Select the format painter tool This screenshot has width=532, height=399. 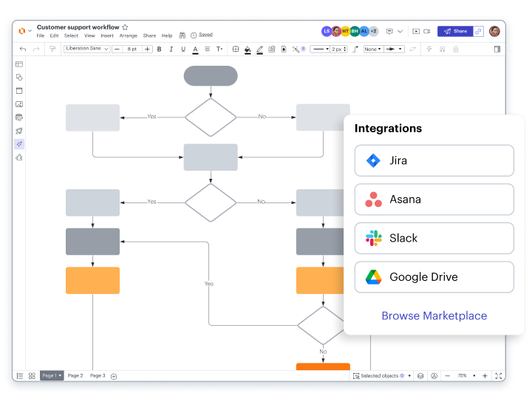coord(52,50)
